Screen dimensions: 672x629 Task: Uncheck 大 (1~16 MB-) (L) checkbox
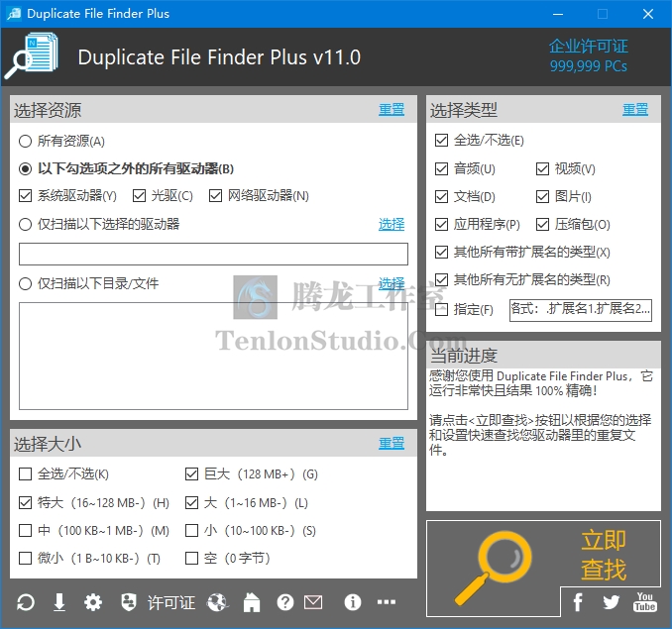tap(191, 502)
